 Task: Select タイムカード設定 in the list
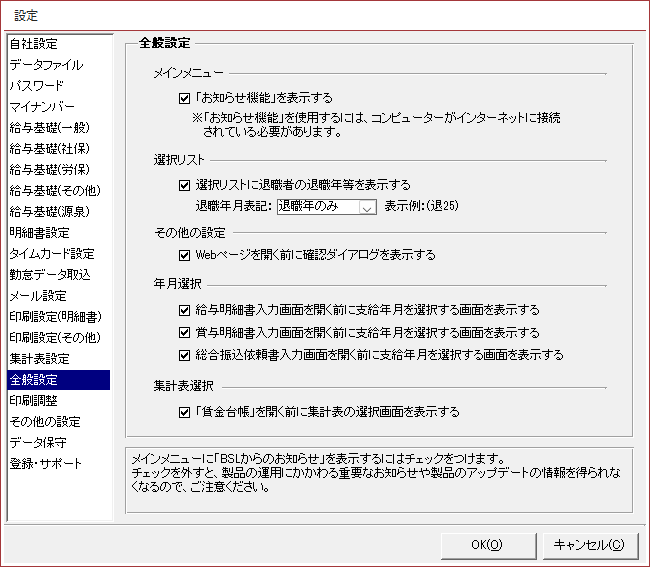52,254
